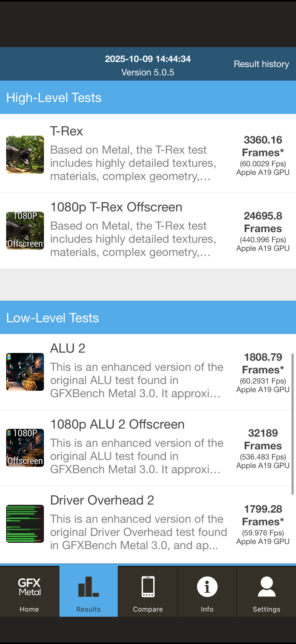Open Settings via the person icon
Viewport: 296px width, 644px height.
click(x=267, y=587)
